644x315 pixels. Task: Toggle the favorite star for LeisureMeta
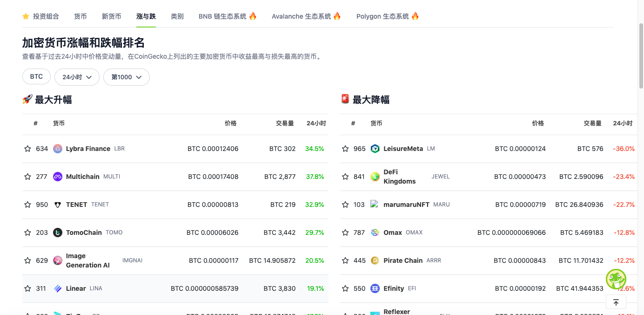[x=345, y=148]
